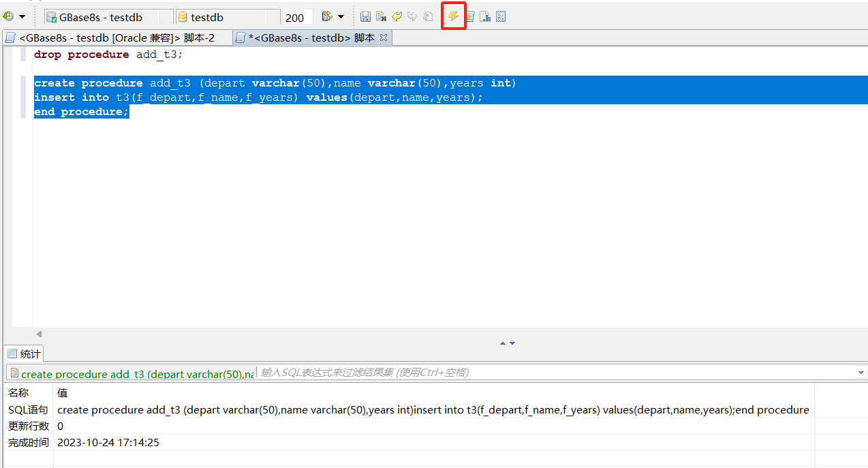The height and width of the screenshot is (468, 868).
Task: Click the timestamp 2023-10-24 17:14:25 cell
Action: coord(433,442)
